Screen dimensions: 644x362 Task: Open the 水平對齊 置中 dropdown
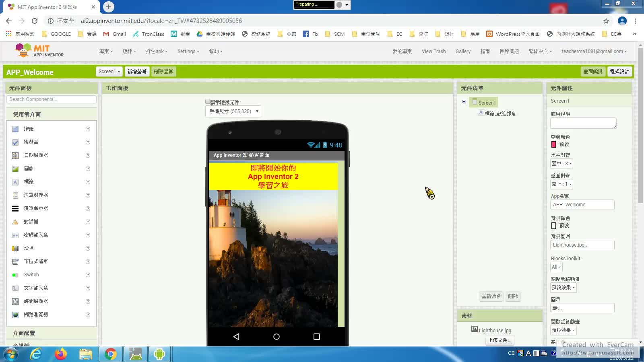561,164
